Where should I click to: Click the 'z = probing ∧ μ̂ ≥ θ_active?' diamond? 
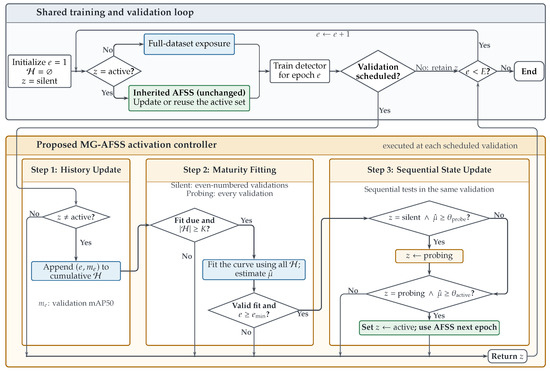[x=429, y=293]
